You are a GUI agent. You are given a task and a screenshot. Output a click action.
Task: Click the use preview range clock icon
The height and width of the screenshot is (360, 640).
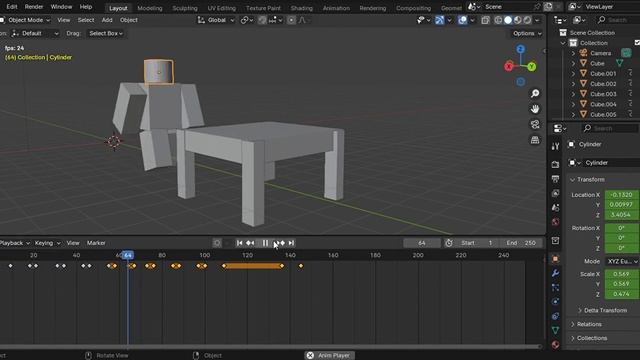point(449,243)
